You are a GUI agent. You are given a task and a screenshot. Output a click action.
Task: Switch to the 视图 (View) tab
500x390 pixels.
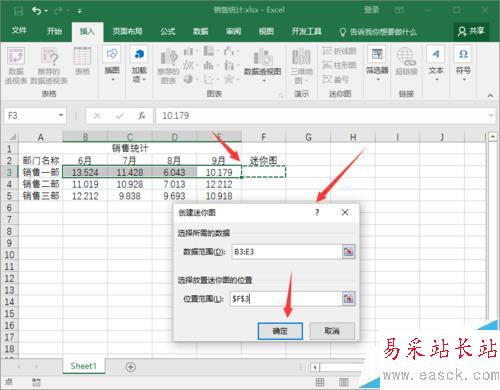[266, 31]
